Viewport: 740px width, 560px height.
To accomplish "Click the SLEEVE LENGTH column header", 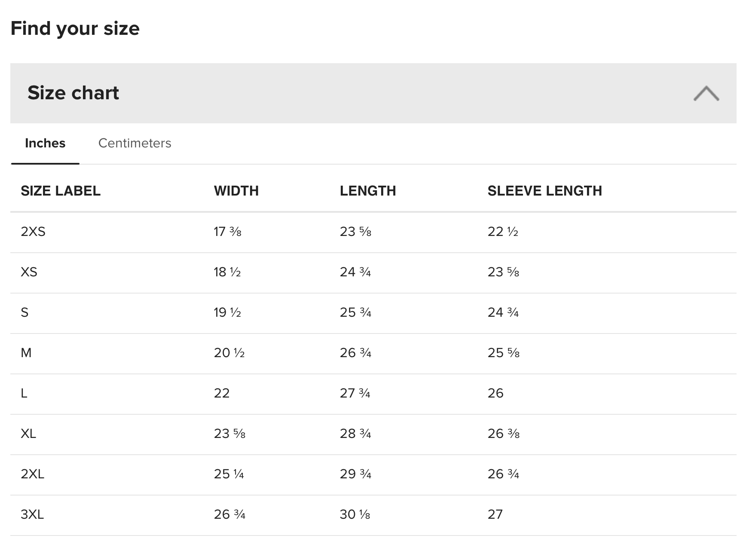I will click(544, 191).
